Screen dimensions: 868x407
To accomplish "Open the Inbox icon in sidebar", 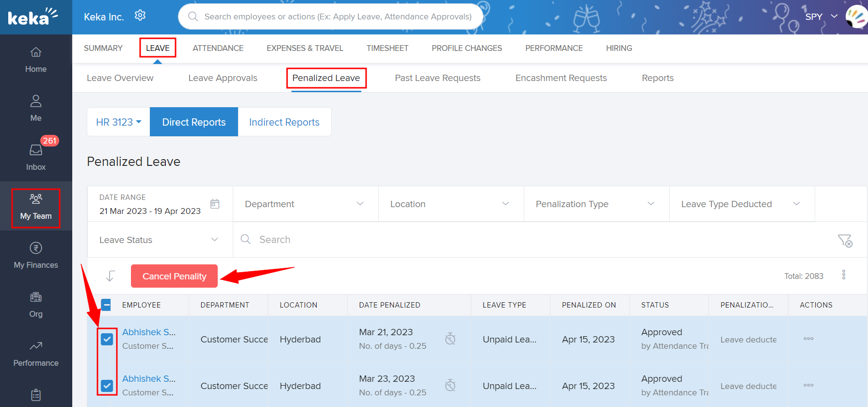I will point(36,150).
